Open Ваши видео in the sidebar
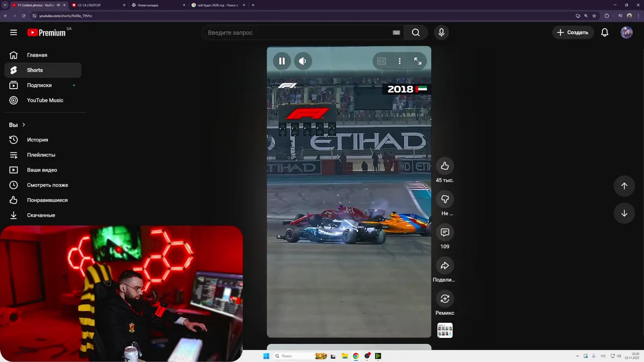 pyautogui.click(x=43, y=170)
